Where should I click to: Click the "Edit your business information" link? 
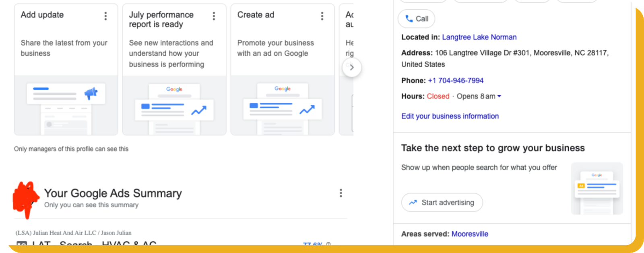(x=450, y=116)
